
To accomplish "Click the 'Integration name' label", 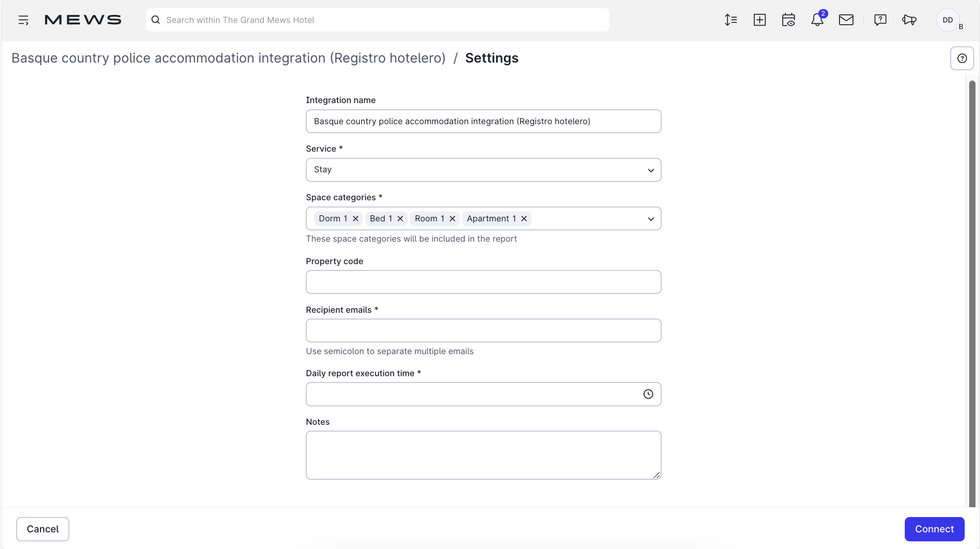I will [x=341, y=100].
